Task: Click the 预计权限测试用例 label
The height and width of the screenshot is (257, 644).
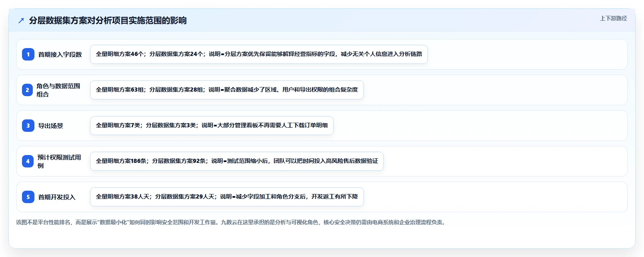Action: click(59, 161)
